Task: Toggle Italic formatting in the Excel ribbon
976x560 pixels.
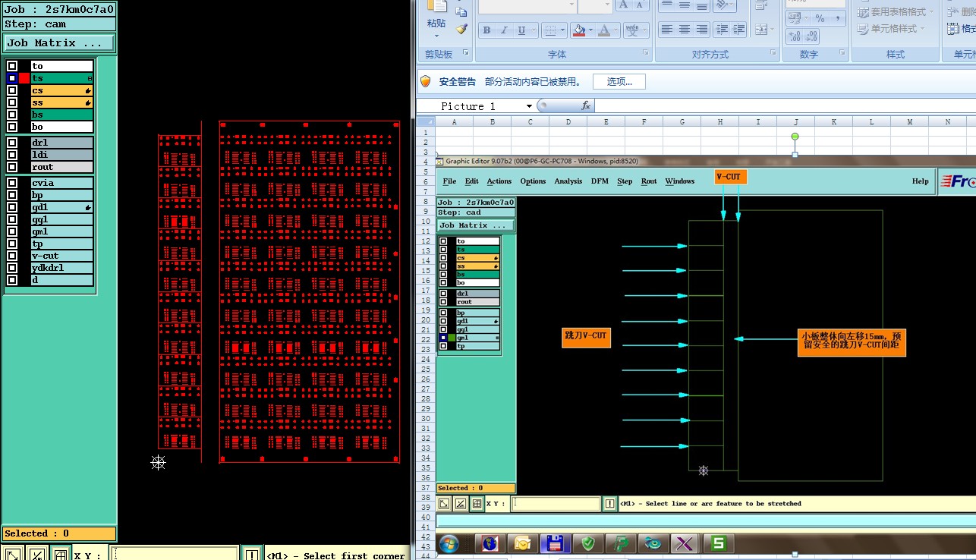Action: pyautogui.click(x=504, y=30)
